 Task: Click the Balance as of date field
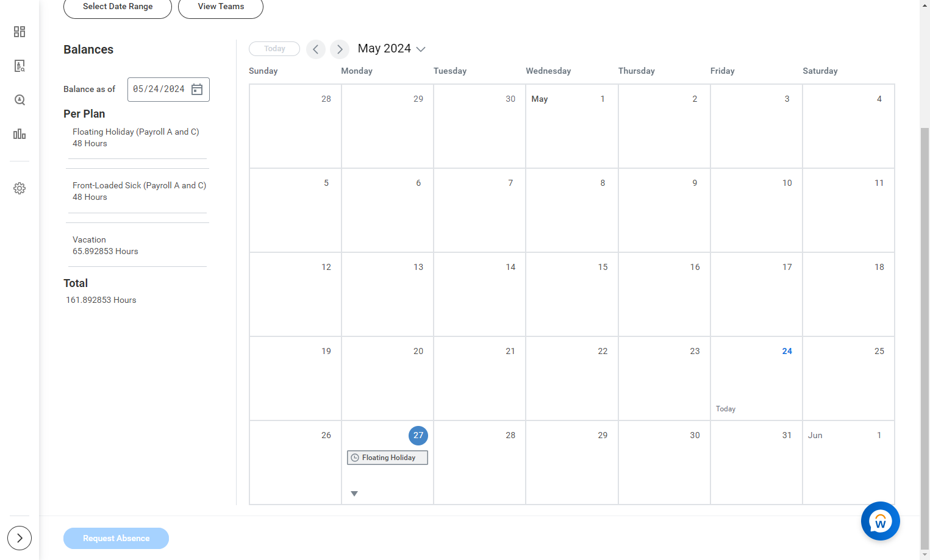[x=168, y=90]
